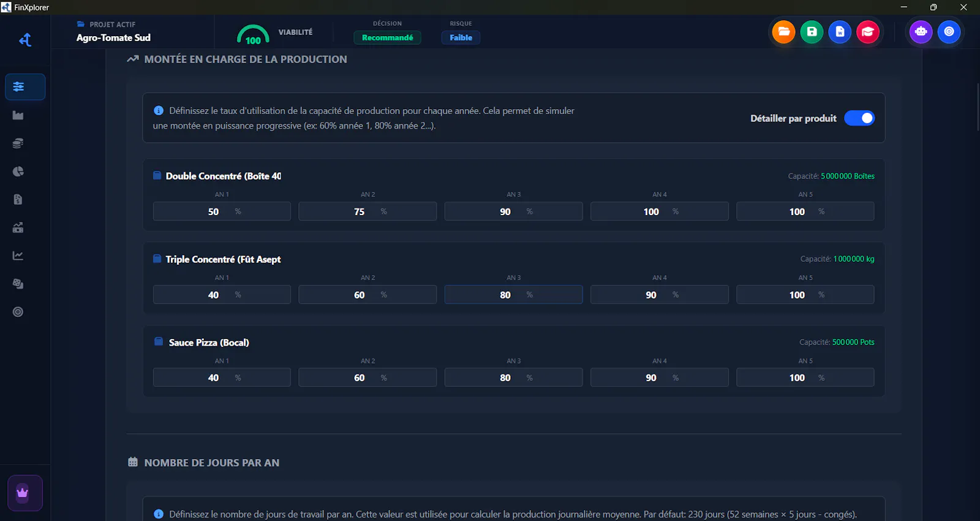Image resolution: width=980 pixels, height=521 pixels.
Task: Click the trend arrow icon beside Montée en charge
Action: pos(133,59)
